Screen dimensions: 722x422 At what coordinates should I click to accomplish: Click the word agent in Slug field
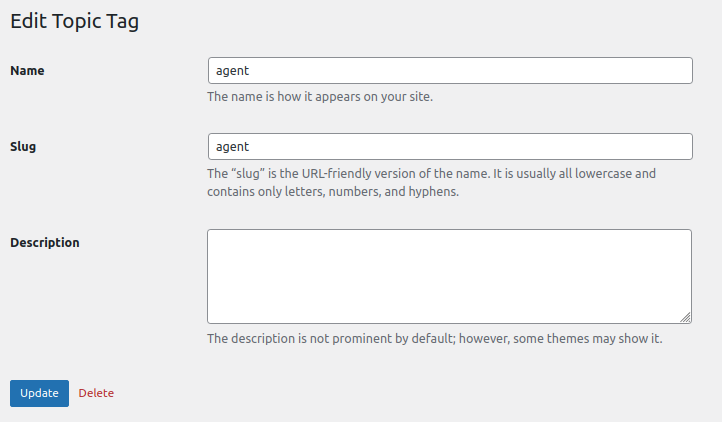coord(232,147)
